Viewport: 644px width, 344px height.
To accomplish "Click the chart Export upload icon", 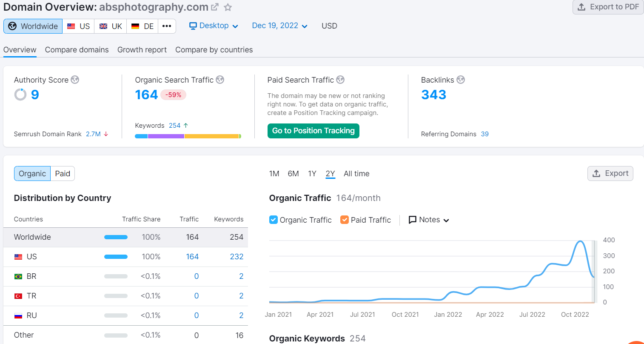I will click(x=596, y=173).
